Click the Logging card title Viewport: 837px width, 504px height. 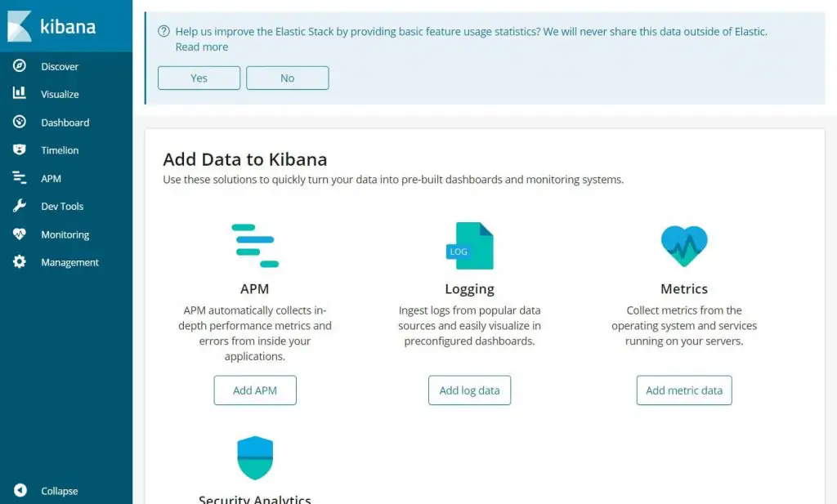[x=470, y=290]
